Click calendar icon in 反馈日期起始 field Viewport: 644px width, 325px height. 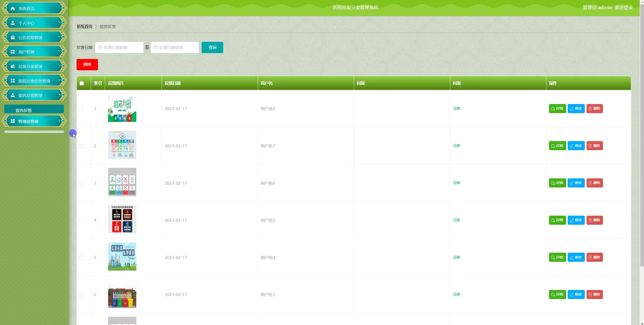click(x=100, y=47)
